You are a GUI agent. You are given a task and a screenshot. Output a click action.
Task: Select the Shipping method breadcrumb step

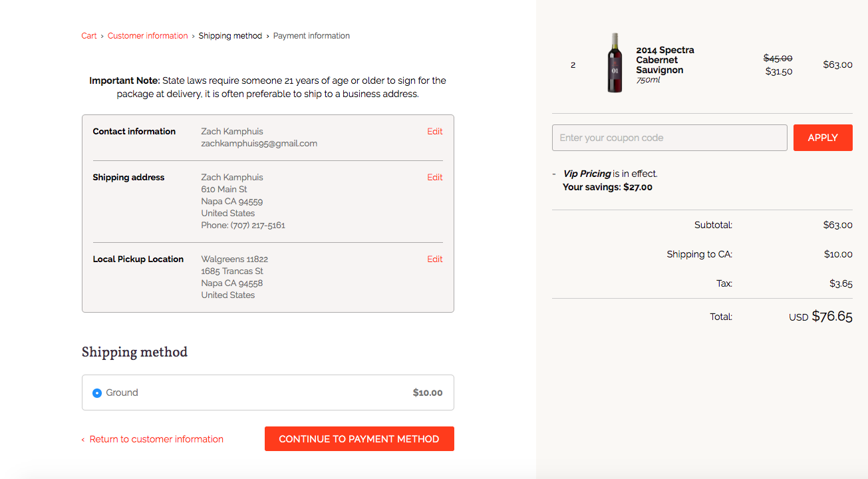pyautogui.click(x=230, y=36)
